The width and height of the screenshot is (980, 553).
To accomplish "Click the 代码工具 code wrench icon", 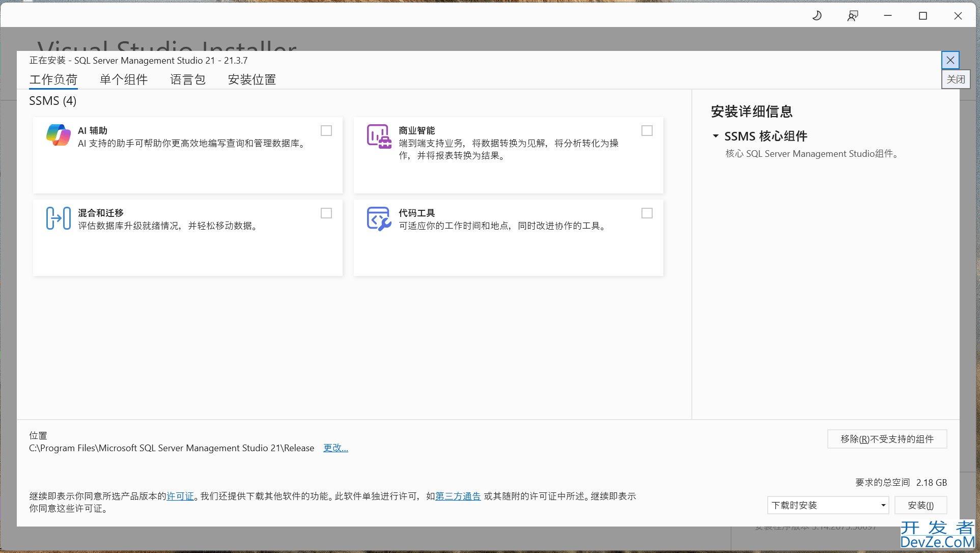I will (x=379, y=218).
